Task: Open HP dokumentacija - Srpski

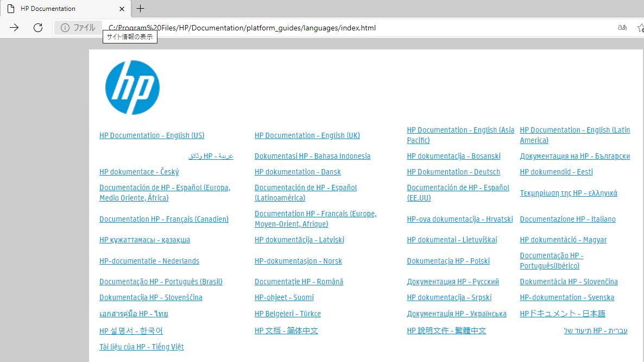Action: (449, 297)
